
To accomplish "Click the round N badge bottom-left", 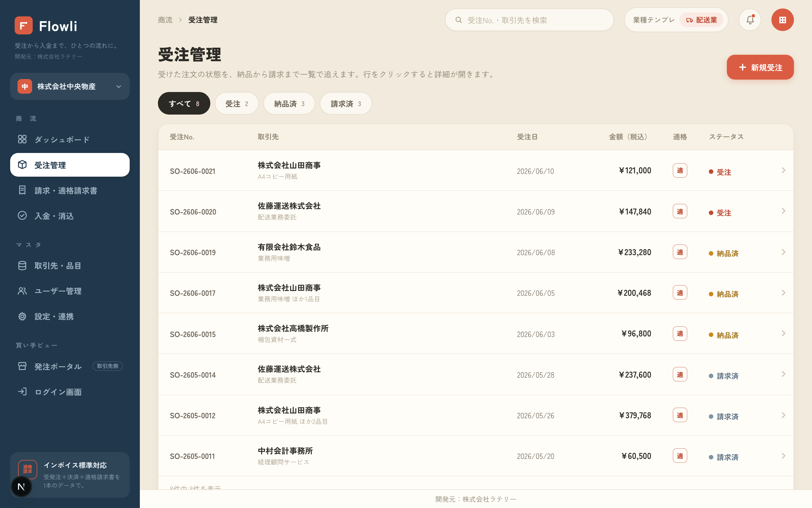I will tap(21, 487).
